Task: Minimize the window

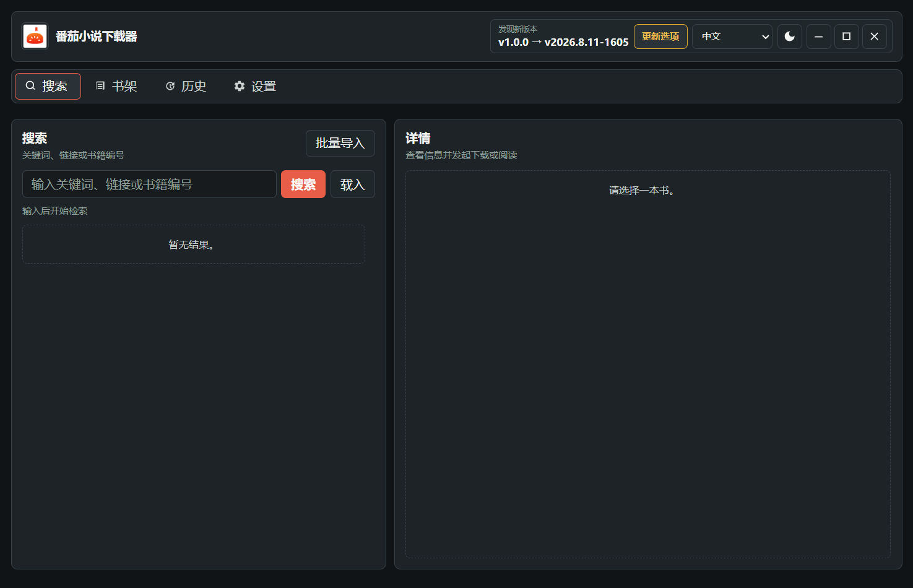Action: click(818, 37)
